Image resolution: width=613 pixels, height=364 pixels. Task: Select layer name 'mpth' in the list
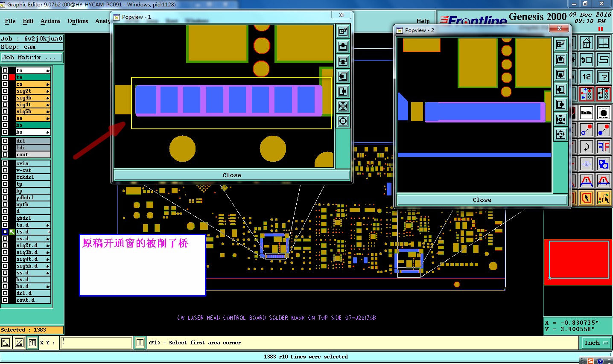point(33,204)
